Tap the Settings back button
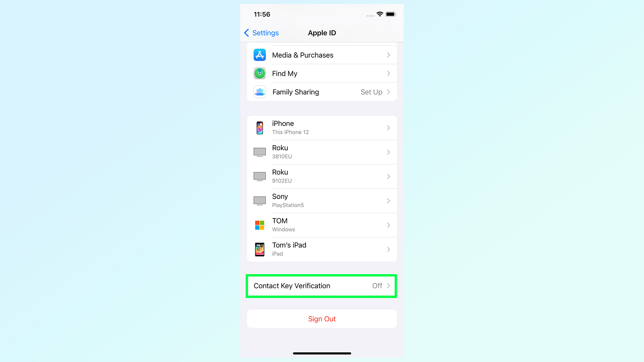Screen dimensions: 644x362 261,33
